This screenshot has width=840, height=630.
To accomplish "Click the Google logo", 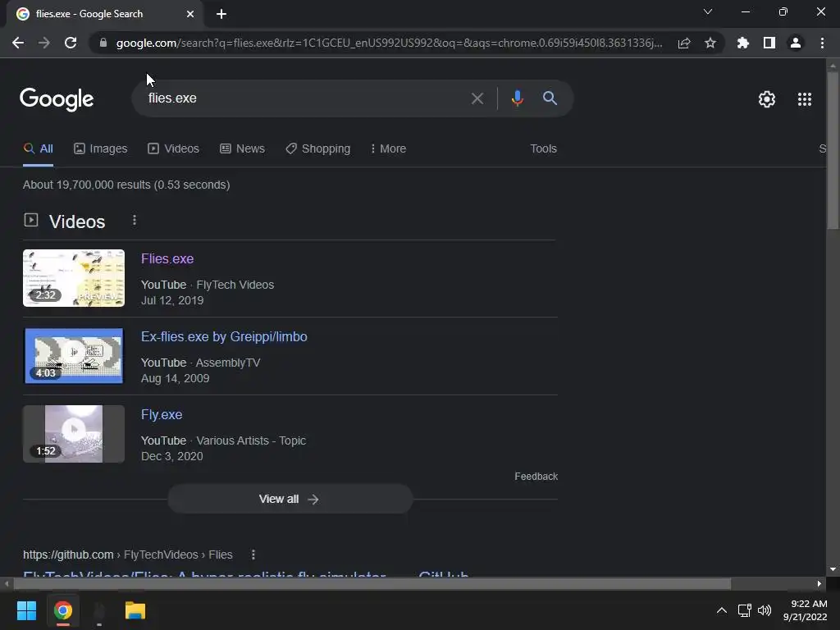I will pos(57,99).
